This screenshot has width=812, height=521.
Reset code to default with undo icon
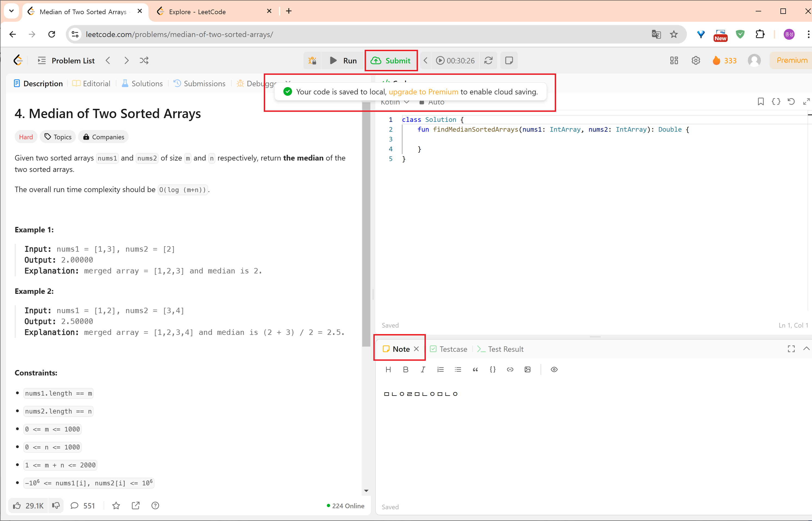791,101
